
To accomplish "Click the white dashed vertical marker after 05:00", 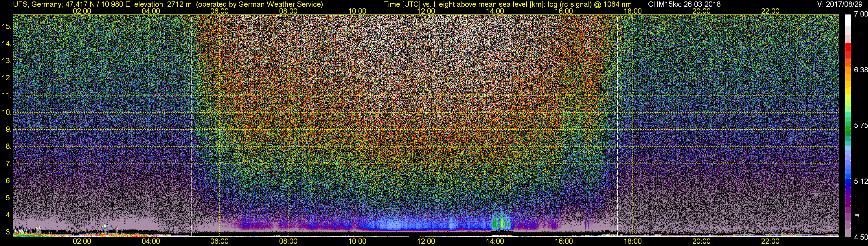I will (191, 125).
